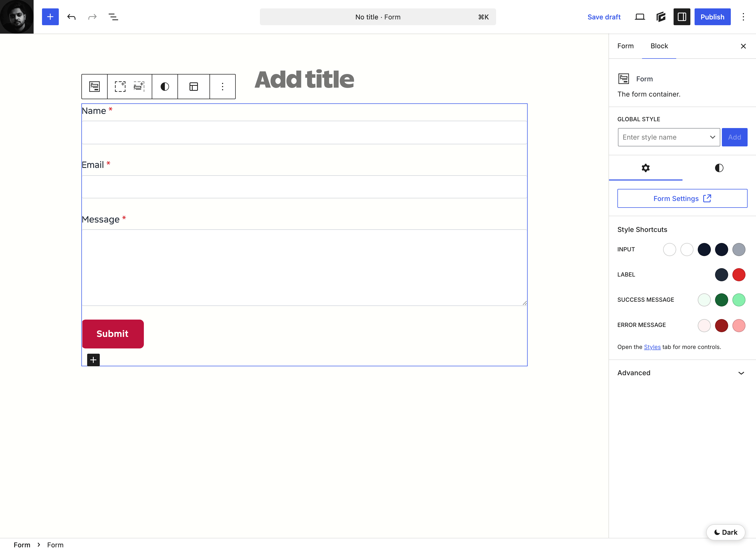Pick the fourth INPUT swatch, dark navy
The width and height of the screenshot is (756, 551).
pos(721,250)
